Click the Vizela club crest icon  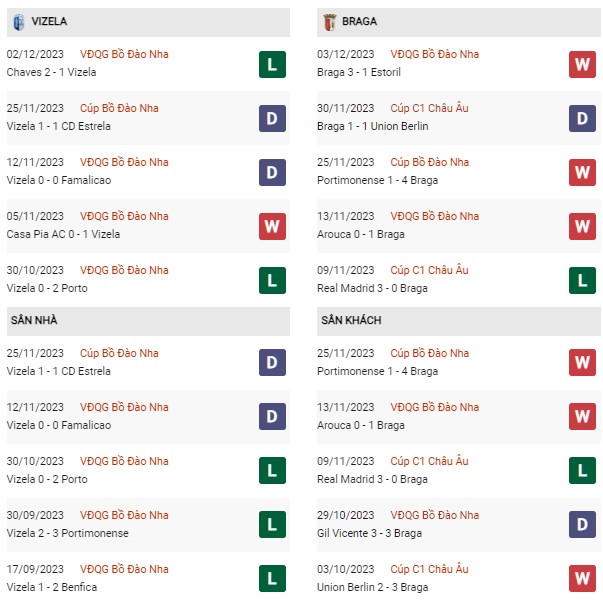coord(18,22)
